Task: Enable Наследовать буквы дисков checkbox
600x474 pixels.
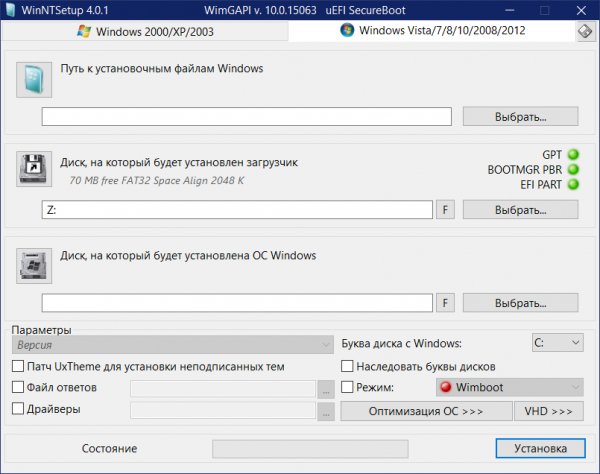Action: click(x=347, y=366)
